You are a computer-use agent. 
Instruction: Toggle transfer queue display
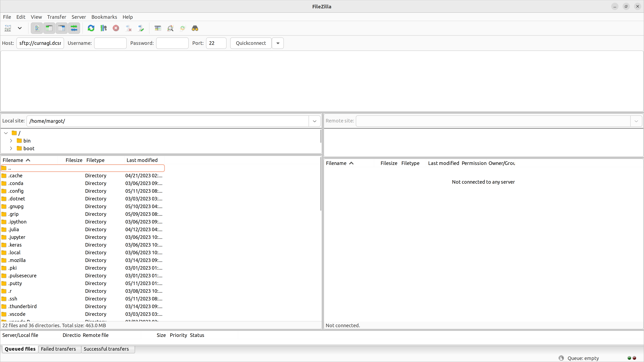tap(74, 28)
